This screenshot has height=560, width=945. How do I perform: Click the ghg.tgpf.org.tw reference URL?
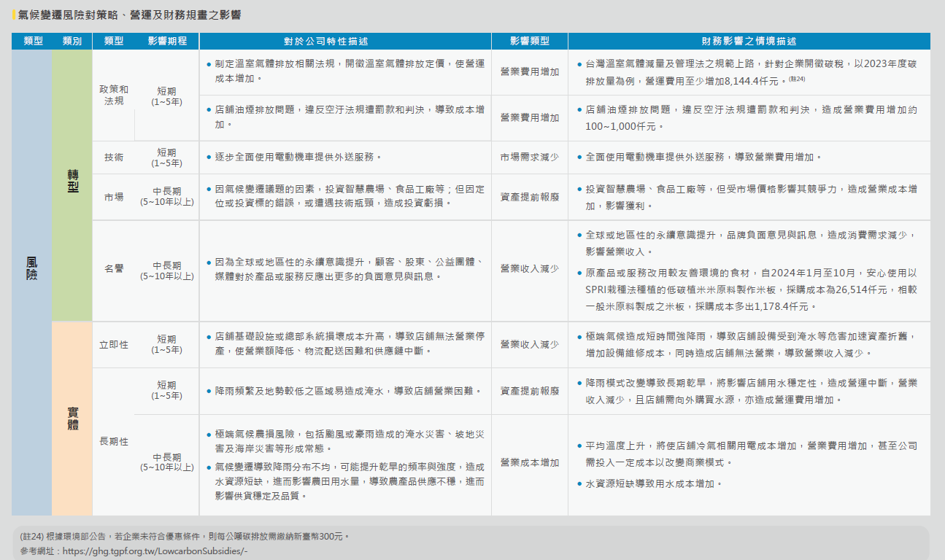click(155, 551)
